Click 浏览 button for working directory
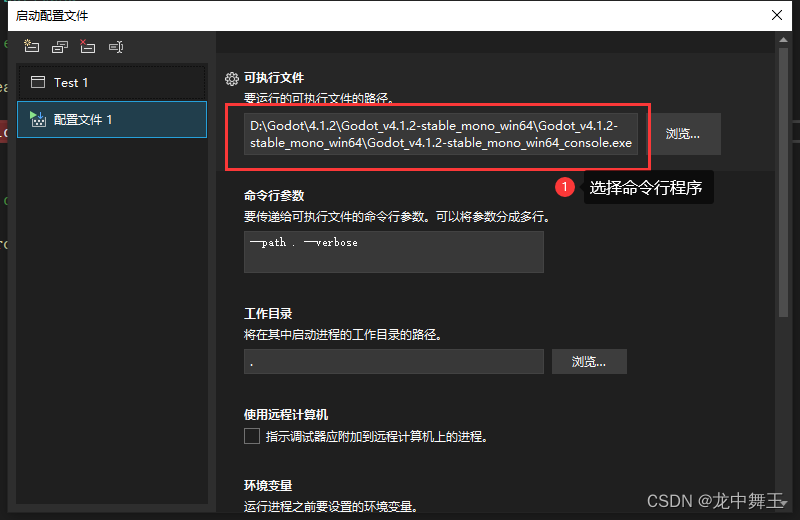This screenshot has width=800, height=520. [x=589, y=362]
